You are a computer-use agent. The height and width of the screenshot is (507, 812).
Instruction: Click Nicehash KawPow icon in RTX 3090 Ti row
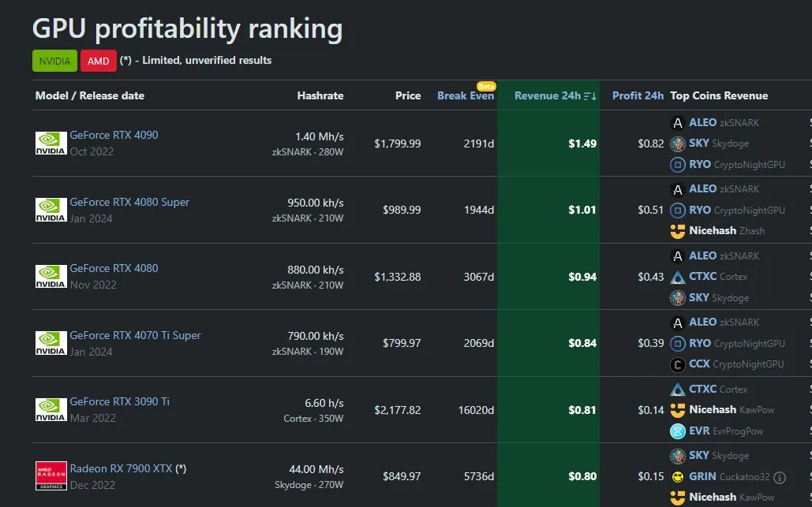[677, 410]
